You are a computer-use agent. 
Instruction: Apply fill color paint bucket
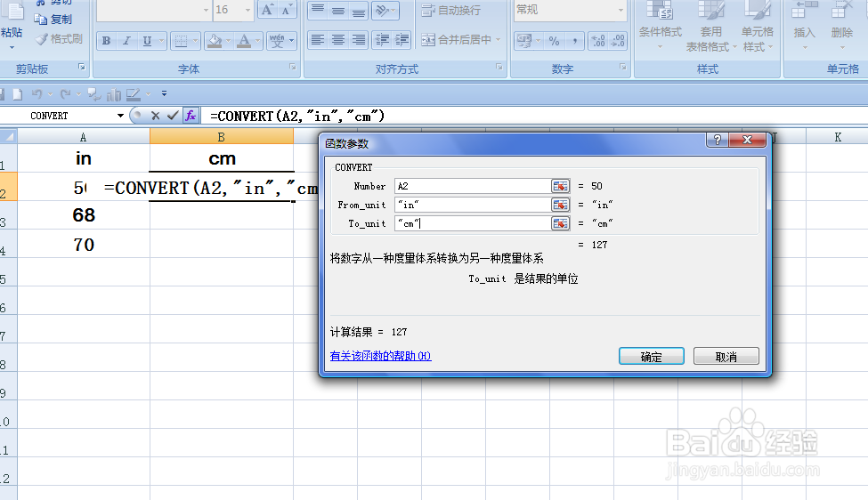coord(215,41)
